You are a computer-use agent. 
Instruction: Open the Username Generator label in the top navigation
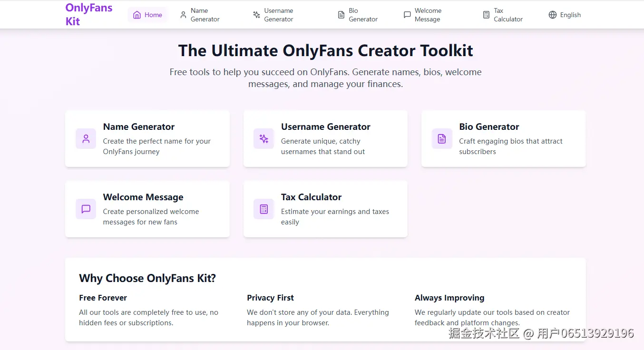(279, 15)
